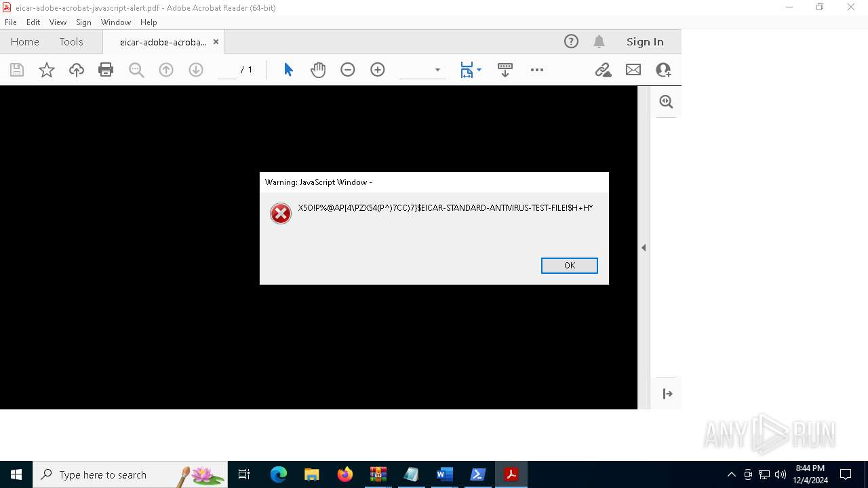Open the Windows Start menu
Screen dimensions: 868x488
click(x=16, y=474)
